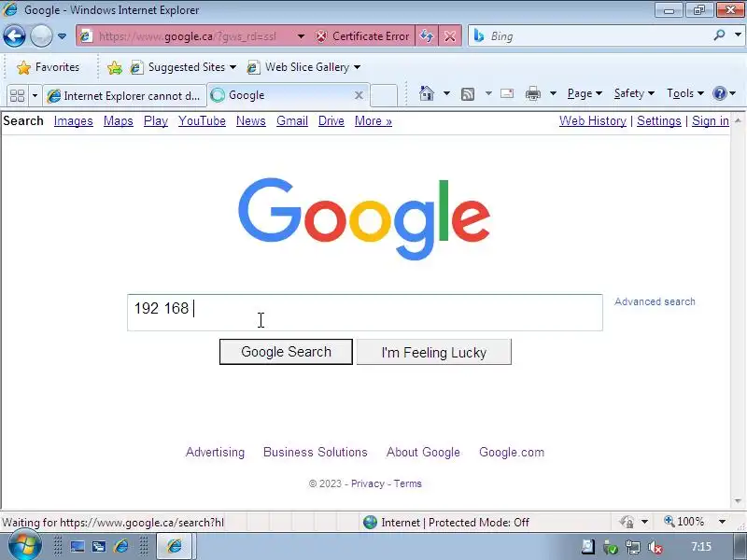Expand the address bar autocomplete dropdown
The height and width of the screenshot is (560, 747).
click(301, 36)
